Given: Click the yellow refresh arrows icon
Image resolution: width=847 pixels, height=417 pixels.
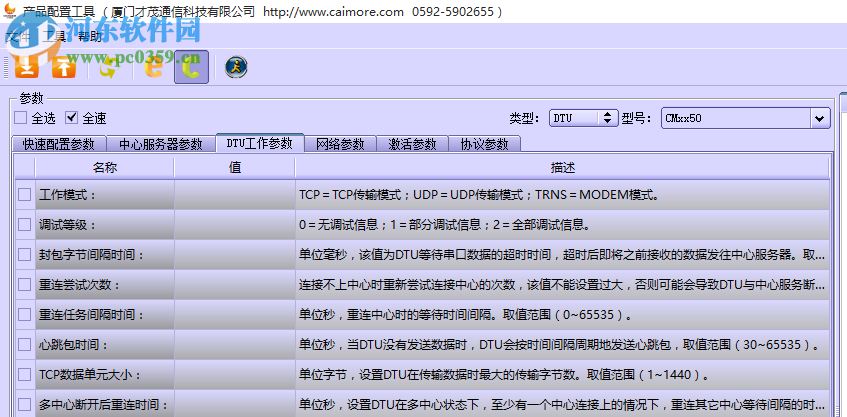Looking at the screenshot, I should (x=109, y=67).
